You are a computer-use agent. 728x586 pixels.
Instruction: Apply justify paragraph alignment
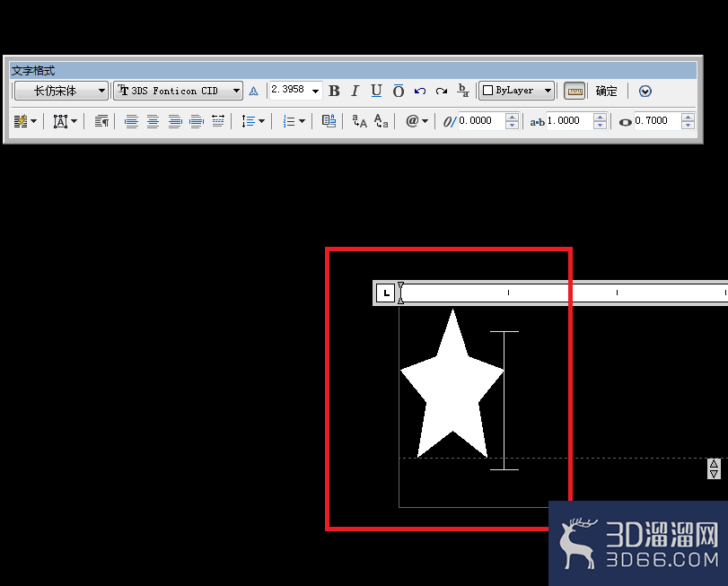[x=197, y=121]
